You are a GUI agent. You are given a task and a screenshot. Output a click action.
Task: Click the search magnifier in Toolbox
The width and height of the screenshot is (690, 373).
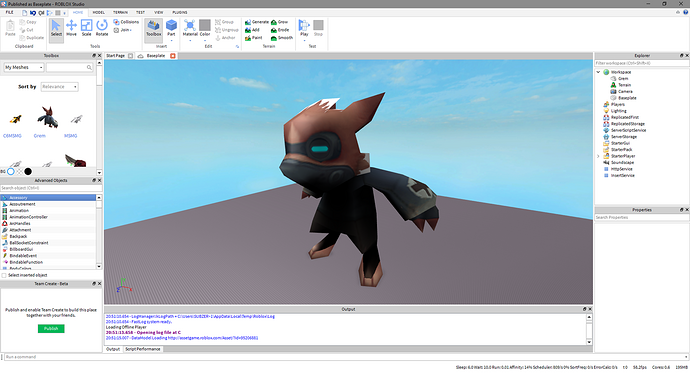tap(89, 67)
